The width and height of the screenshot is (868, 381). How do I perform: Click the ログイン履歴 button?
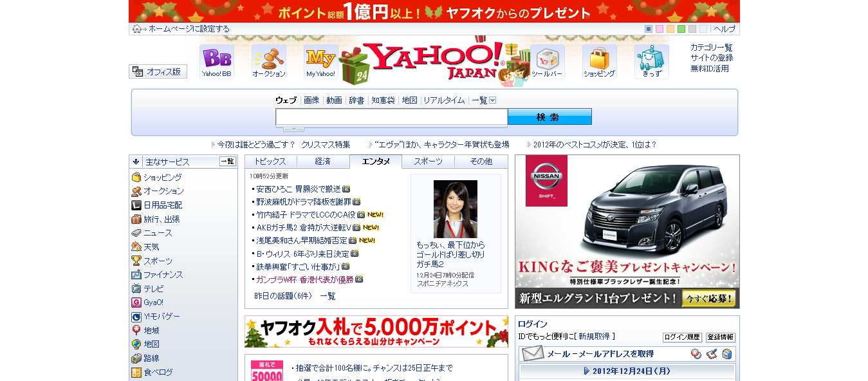682,337
